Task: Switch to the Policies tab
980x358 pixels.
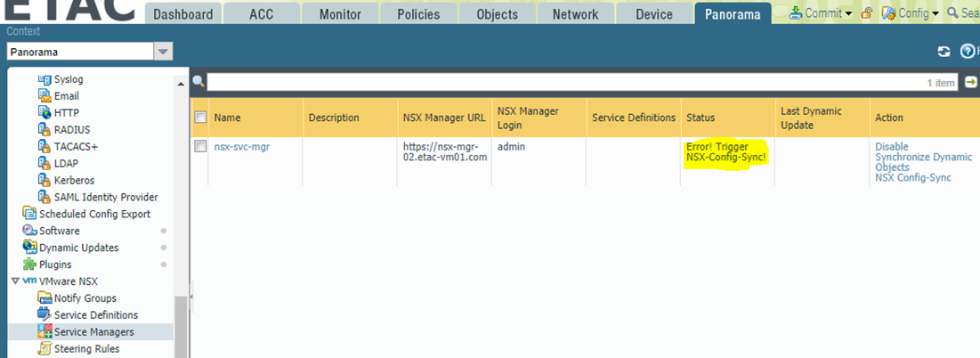Action: tap(417, 14)
